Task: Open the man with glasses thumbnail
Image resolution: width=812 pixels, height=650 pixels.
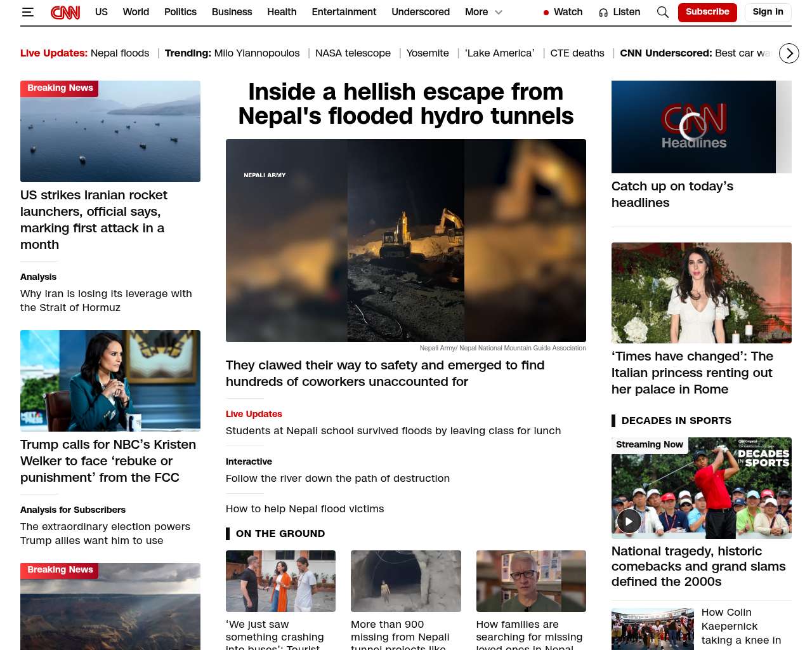Action: click(531, 581)
